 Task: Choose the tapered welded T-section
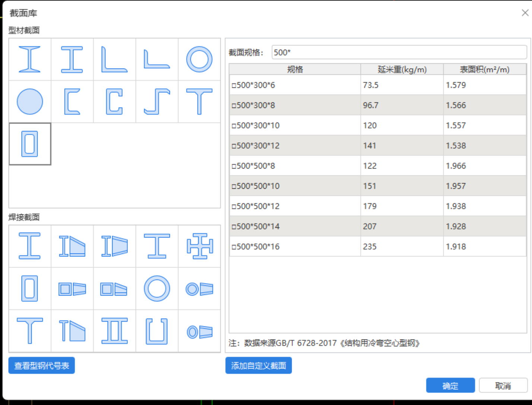(72, 331)
